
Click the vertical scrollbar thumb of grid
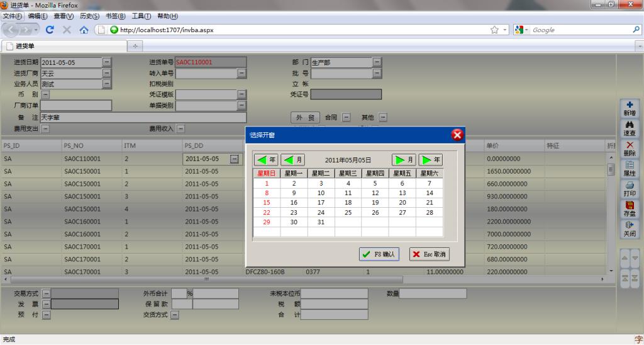pyautogui.click(x=611, y=169)
